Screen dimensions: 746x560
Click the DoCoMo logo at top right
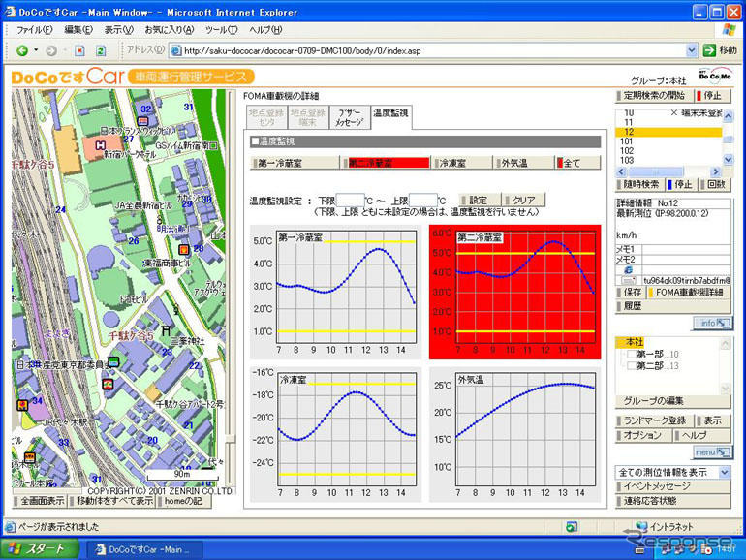pyautogui.click(x=715, y=75)
